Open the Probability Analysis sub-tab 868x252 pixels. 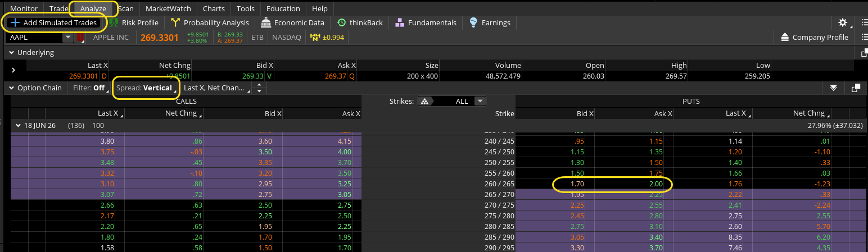click(x=210, y=22)
